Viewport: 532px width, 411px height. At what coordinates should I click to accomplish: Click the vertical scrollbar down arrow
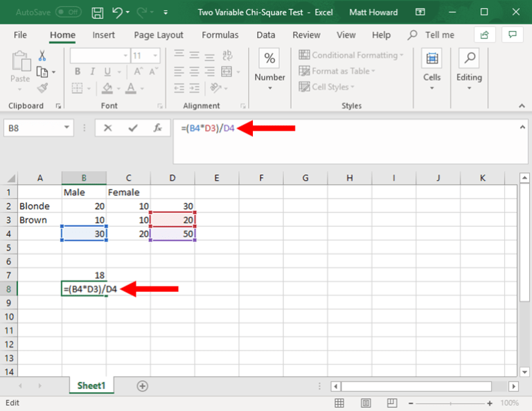524,372
